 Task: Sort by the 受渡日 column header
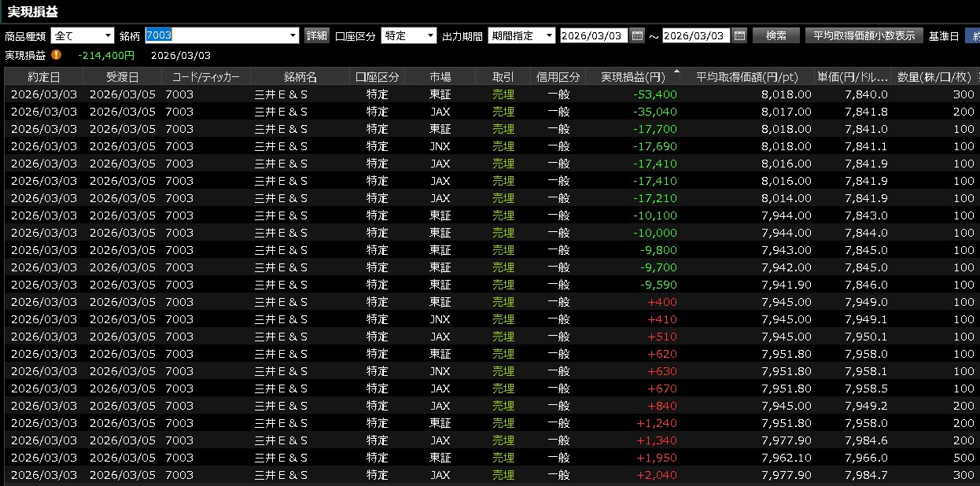pos(122,76)
